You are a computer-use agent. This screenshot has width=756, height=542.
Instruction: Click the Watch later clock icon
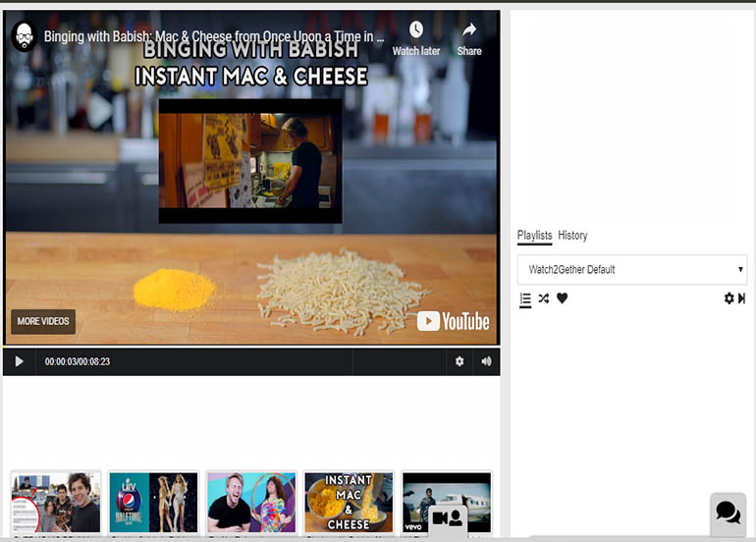click(x=416, y=29)
